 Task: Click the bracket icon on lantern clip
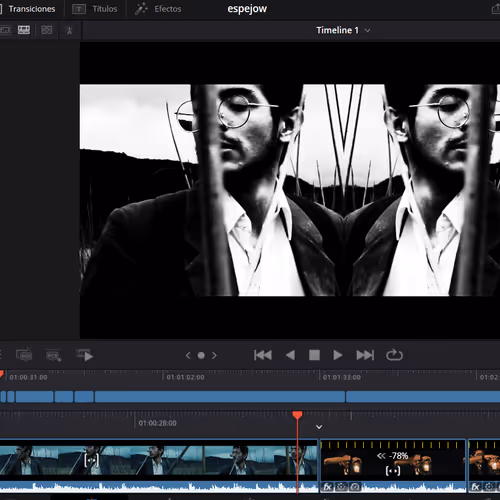pos(393,471)
